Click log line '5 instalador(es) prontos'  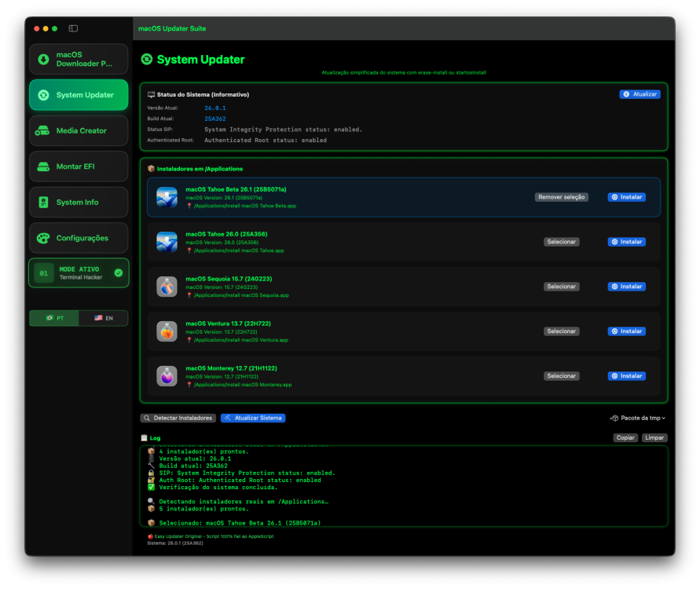pyautogui.click(x=203, y=509)
